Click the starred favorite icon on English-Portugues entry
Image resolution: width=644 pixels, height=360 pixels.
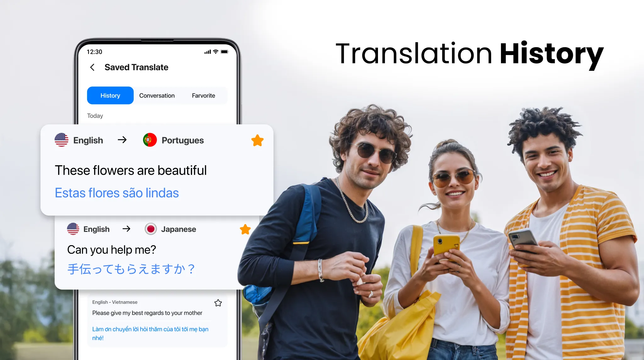(257, 140)
